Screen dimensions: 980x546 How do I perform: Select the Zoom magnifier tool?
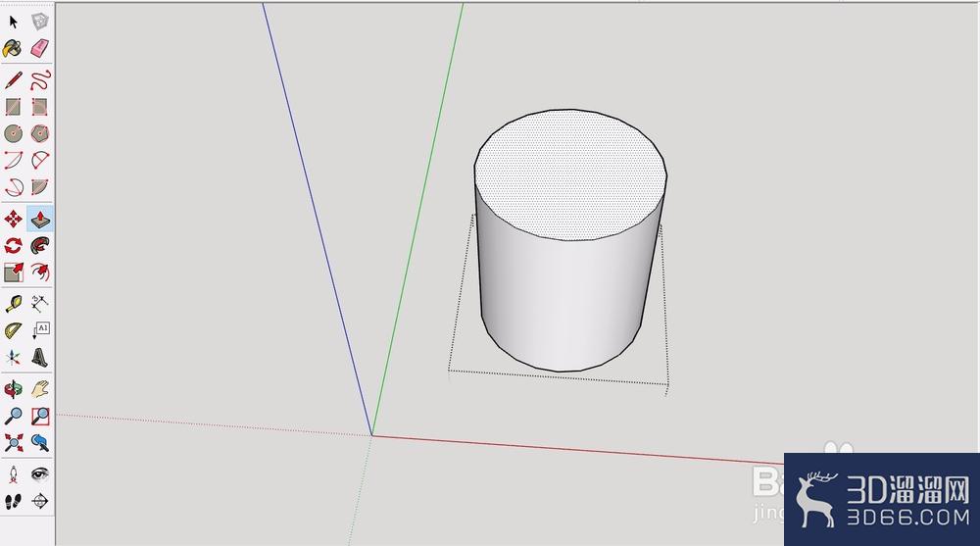click(13, 416)
